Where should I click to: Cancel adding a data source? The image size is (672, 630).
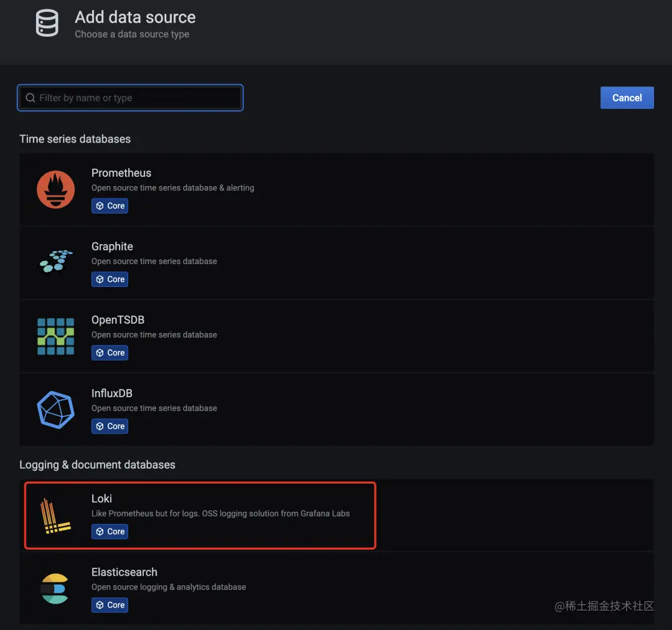(x=627, y=98)
